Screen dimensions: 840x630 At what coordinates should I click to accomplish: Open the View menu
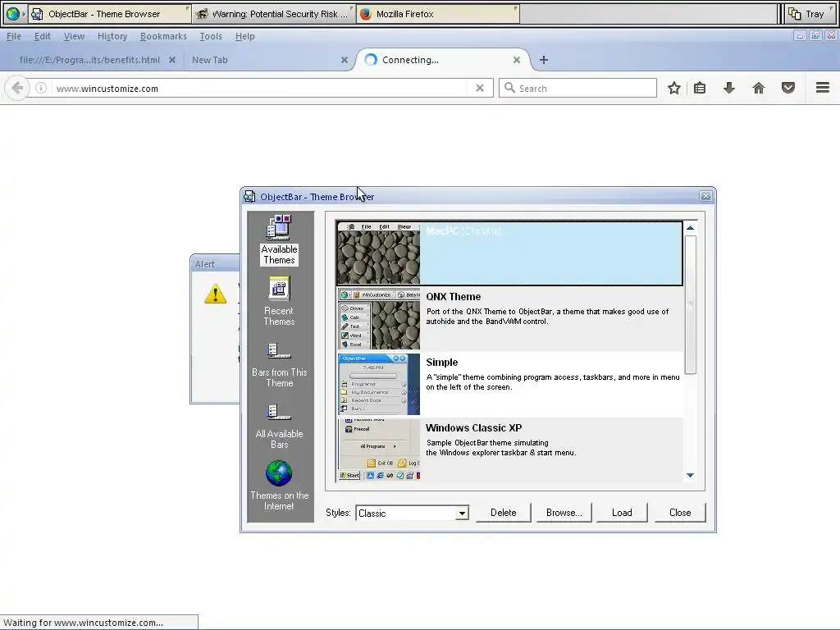(74, 36)
